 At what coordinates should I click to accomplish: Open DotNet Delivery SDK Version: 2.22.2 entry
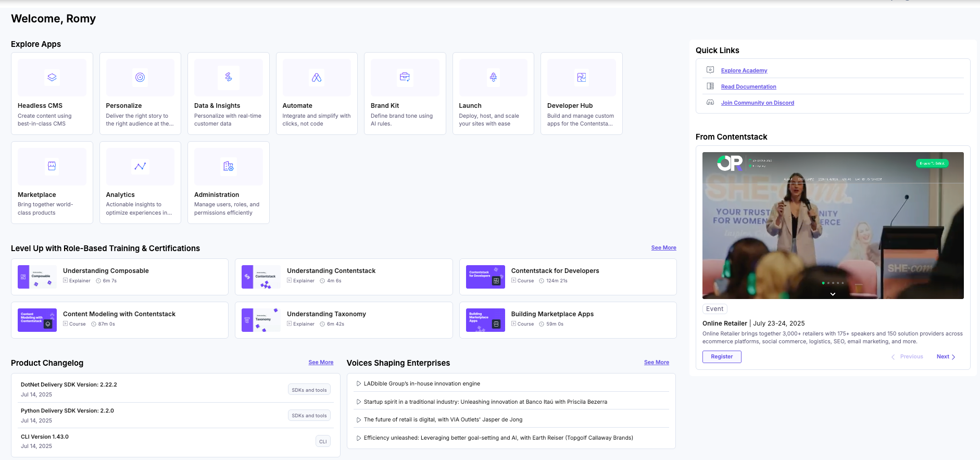tap(69, 384)
